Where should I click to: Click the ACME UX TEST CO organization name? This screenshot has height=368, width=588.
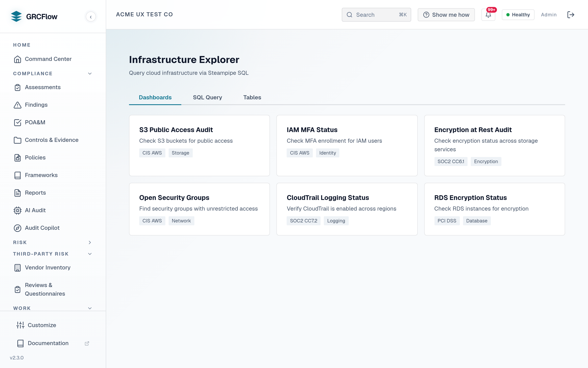(x=144, y=15)
